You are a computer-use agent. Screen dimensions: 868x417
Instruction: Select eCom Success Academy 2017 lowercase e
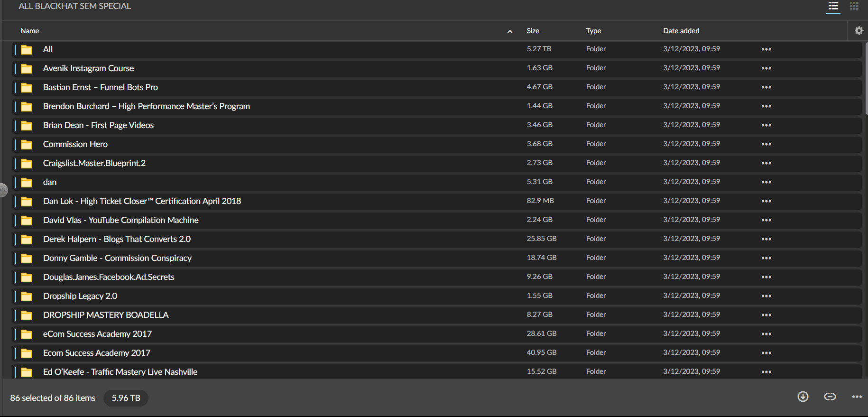tap(97, 334)
